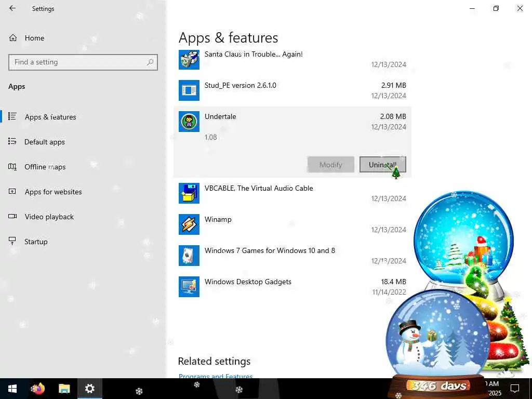Click the 11/14/2022 install date

(389, 292)
